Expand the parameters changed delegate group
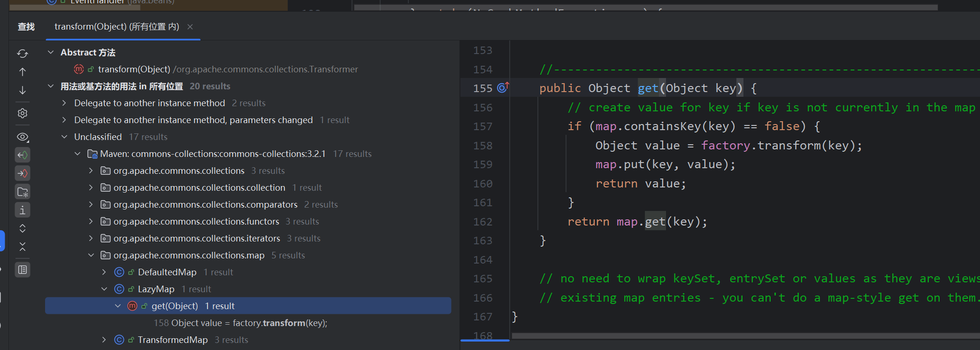The height and width of the screenshot is (350, 980). (64, 120)
